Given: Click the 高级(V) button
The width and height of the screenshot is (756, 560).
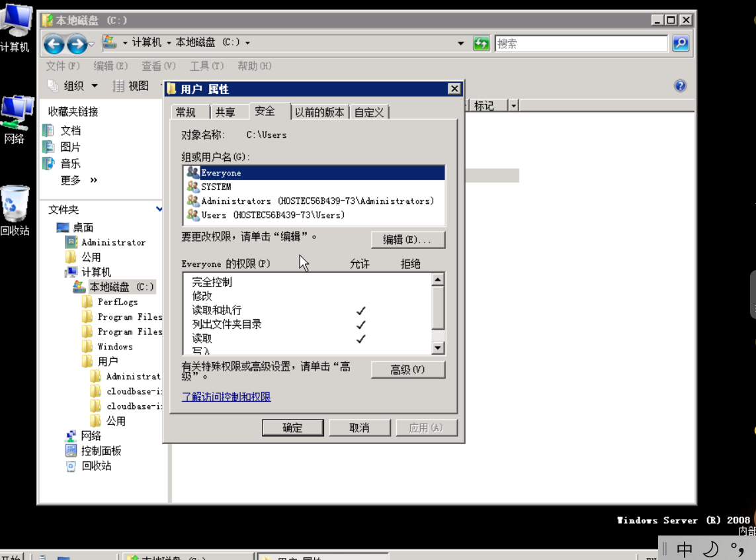Looking at the screenshot, I should pyautogui.click(x=407, y=370).
